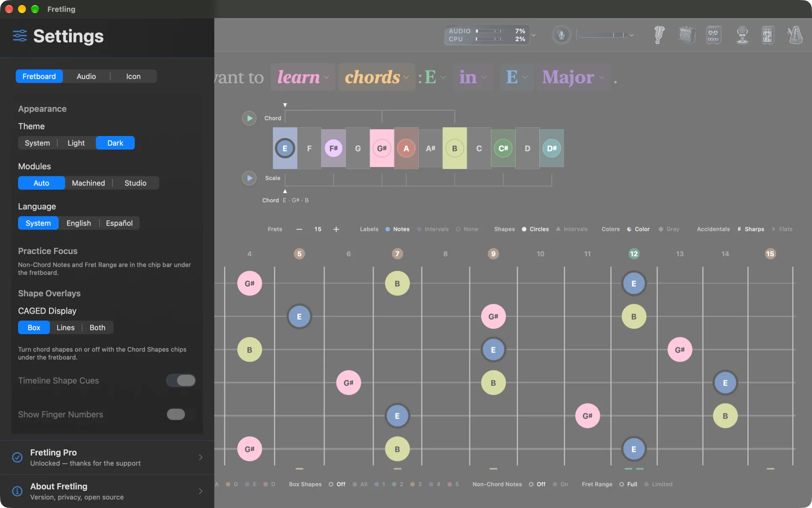The height and width of the screenshot is (508, 812).
Task: Select the Light theme
Action: 76,143
